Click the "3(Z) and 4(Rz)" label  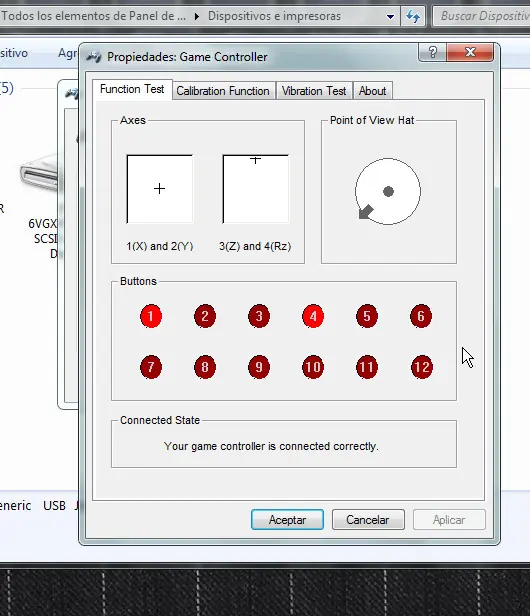pyautogui.click(x=255, y=246)
